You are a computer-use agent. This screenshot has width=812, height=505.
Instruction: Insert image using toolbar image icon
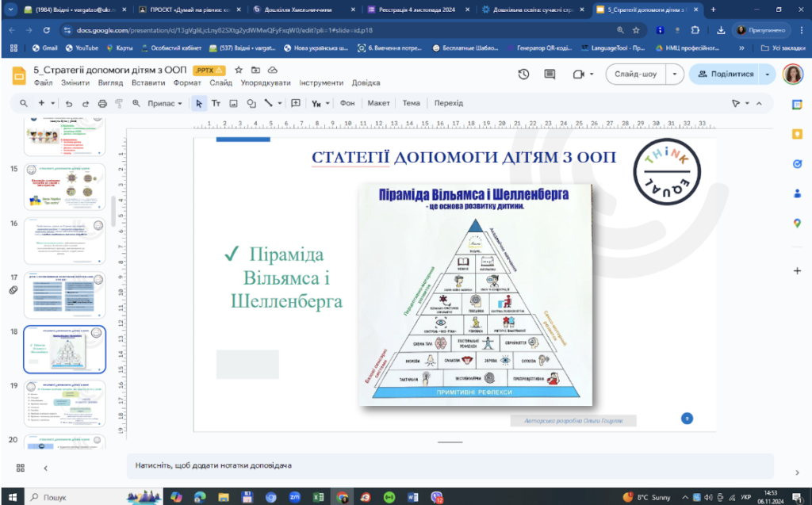click(x=234, y=104)
